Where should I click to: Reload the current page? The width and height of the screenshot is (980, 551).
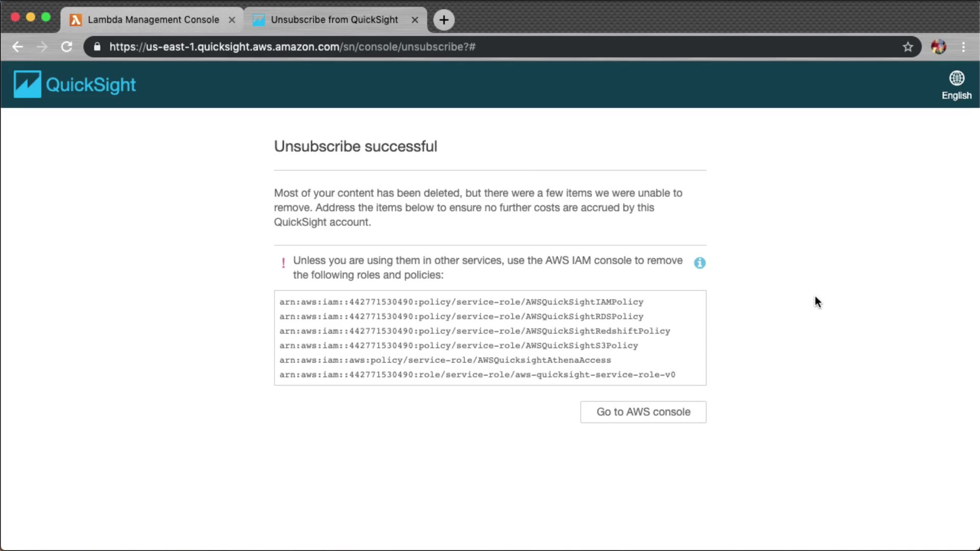pyautogui.click(x=66, y=47)
